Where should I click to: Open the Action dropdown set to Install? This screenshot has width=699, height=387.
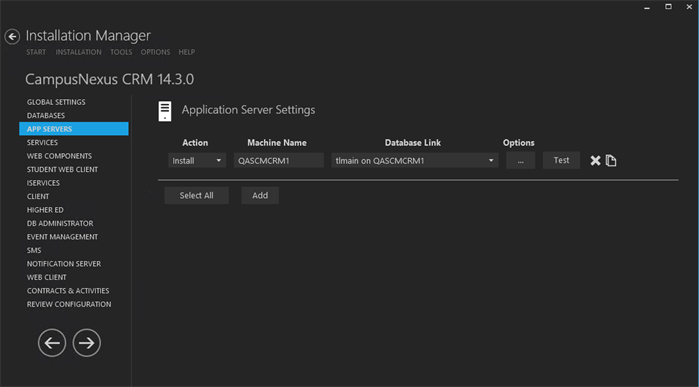click(197, 161)
